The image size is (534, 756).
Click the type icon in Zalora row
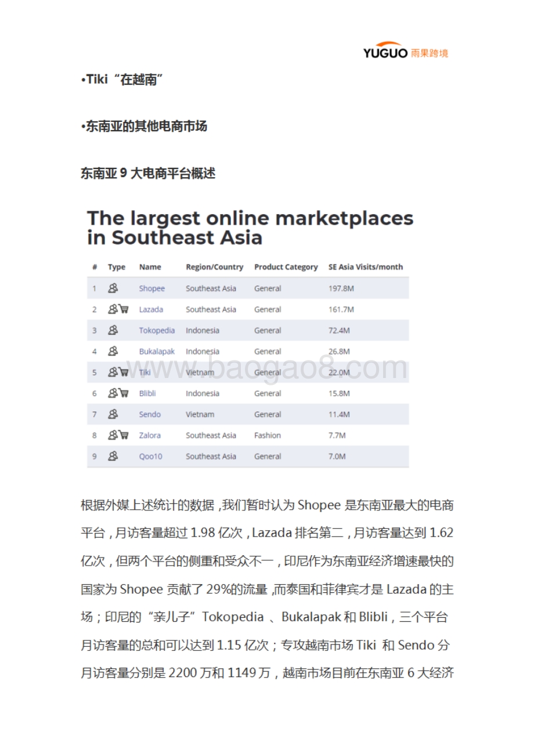[118, 435]
